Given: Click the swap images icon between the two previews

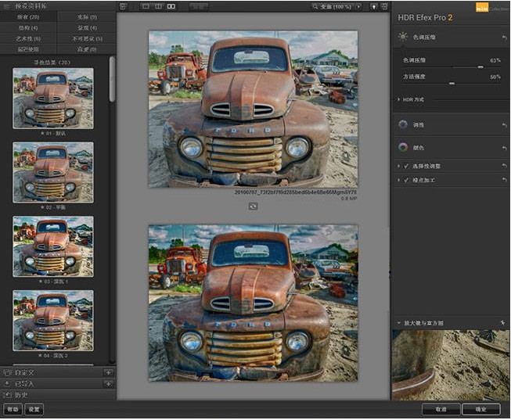Looking at the screenshot, I should pos(254,206).
